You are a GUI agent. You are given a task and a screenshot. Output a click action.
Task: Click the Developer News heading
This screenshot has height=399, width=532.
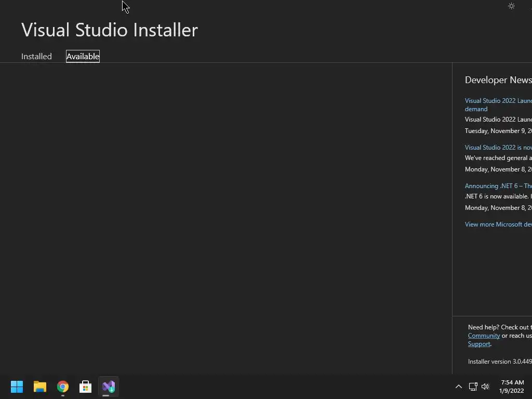pos(498,79)
